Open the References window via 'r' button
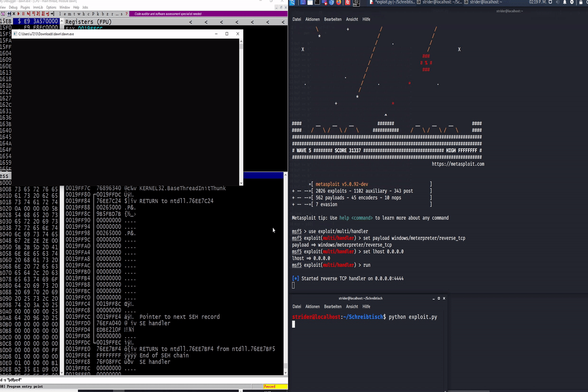 click(x=112, y=14)
